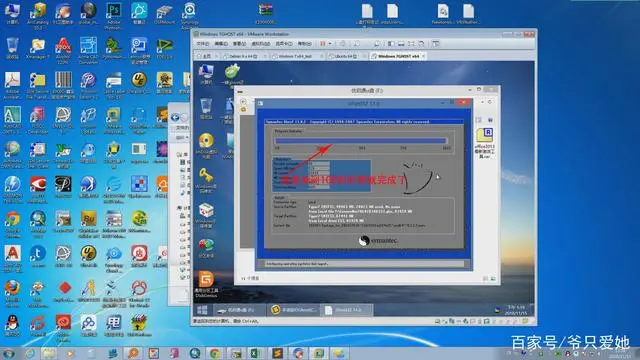The image size is (640, 360).
Task: Click the Start button inside the VM
Action: 202,310
